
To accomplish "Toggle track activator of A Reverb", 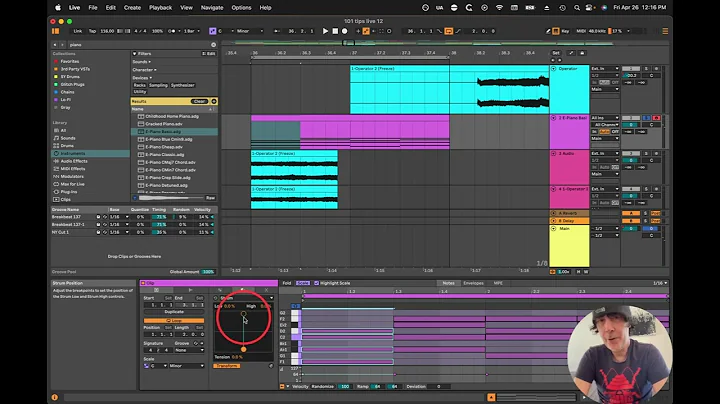I will point(631,213).
